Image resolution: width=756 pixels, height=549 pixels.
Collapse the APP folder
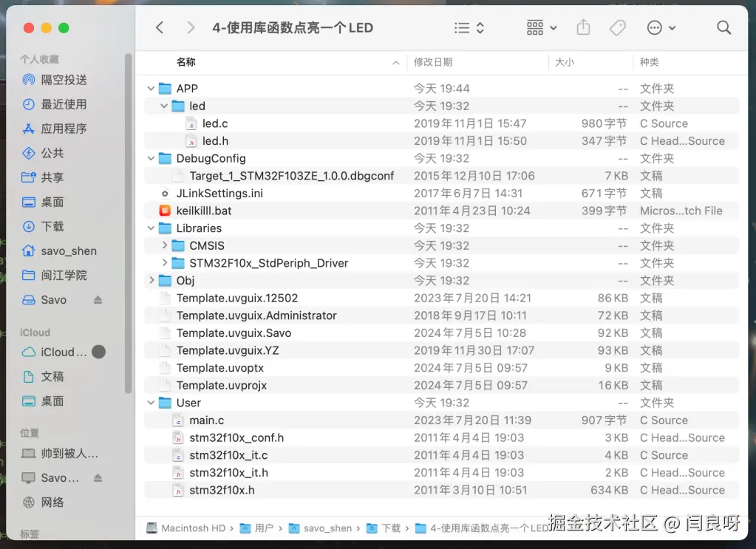[x=151, y=88]
